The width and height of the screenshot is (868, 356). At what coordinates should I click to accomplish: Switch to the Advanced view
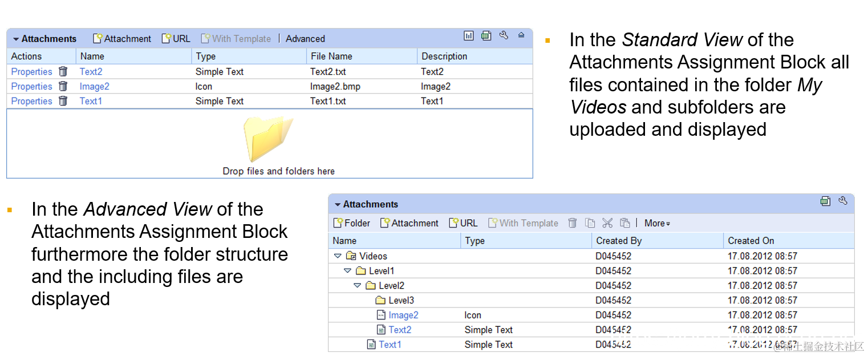[x=305, y=39]
